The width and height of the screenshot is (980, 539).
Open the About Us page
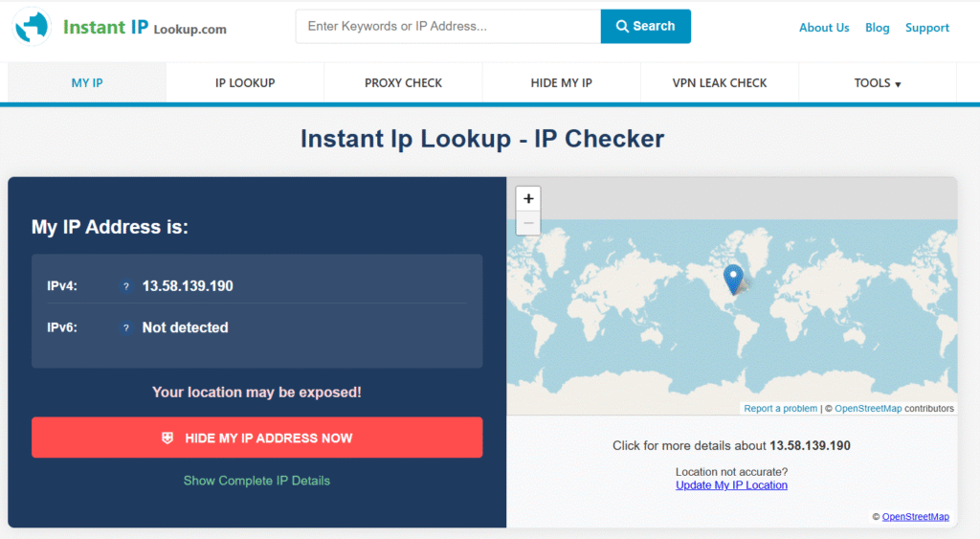(x=824, y=28)
